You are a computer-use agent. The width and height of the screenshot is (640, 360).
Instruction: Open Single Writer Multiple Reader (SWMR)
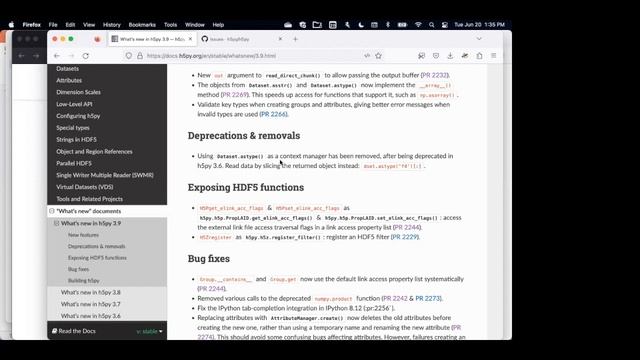pyautogui.click(x=105, y=175)
